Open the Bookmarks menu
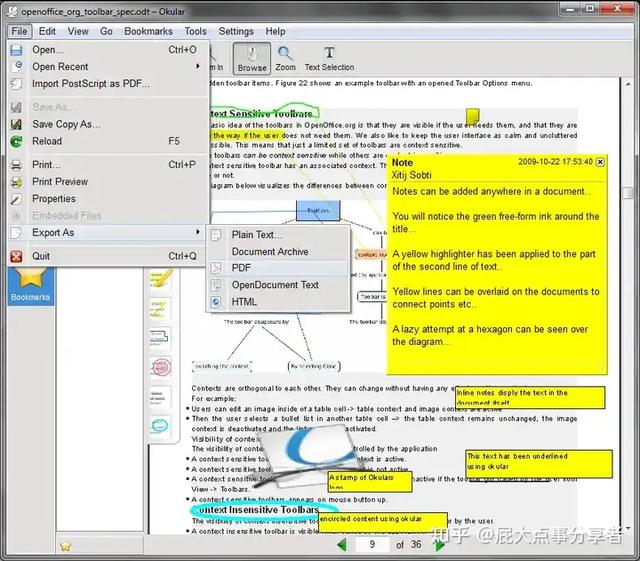Screen dimensions: 640x561 tap(148, 31)
